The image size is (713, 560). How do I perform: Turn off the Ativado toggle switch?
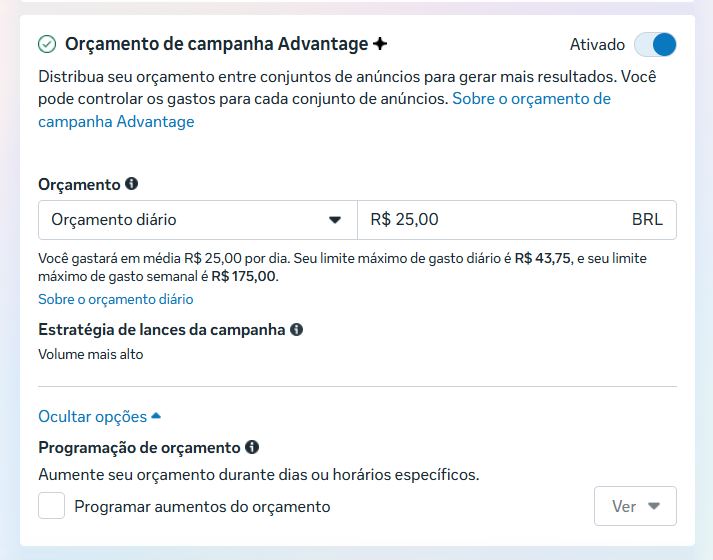[655, 45]
